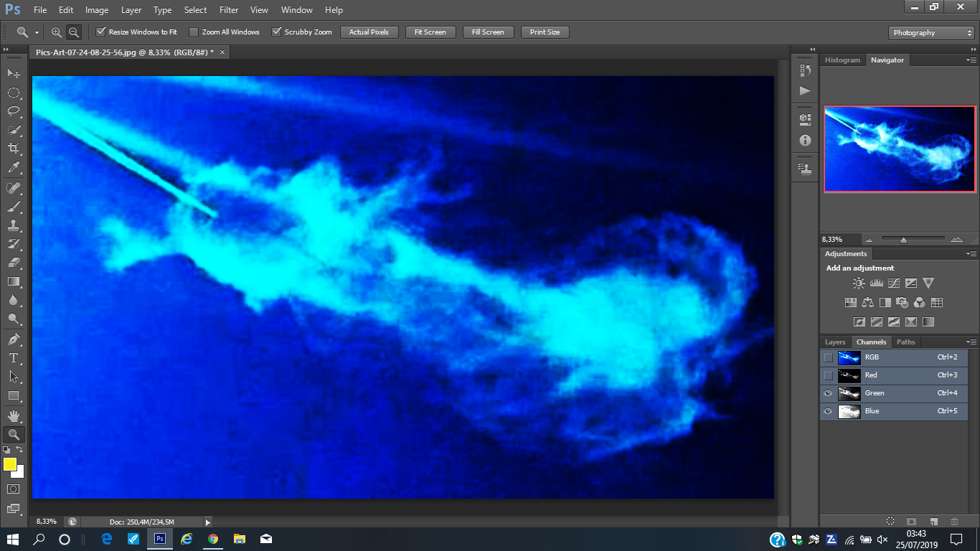This screenshot has height=551, width=980.
Task: Click the Fit Screen button
Action: (430, 32)
